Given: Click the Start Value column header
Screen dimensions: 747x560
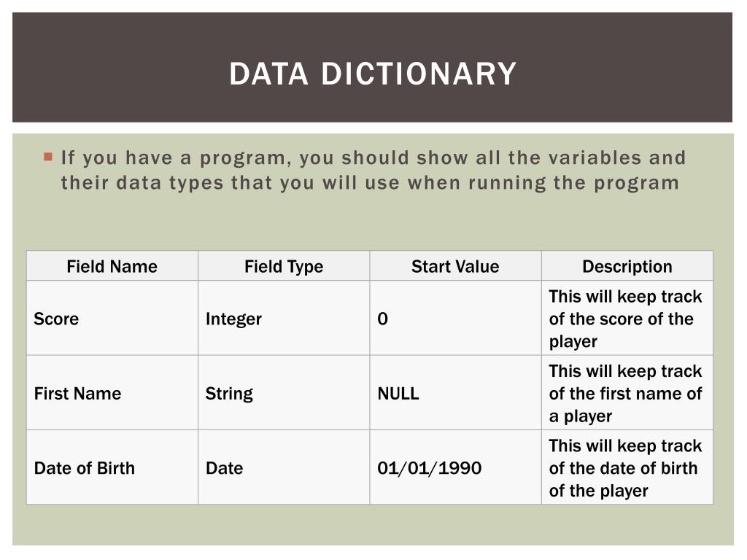Looking at the screenshot, I should point(455,265).
